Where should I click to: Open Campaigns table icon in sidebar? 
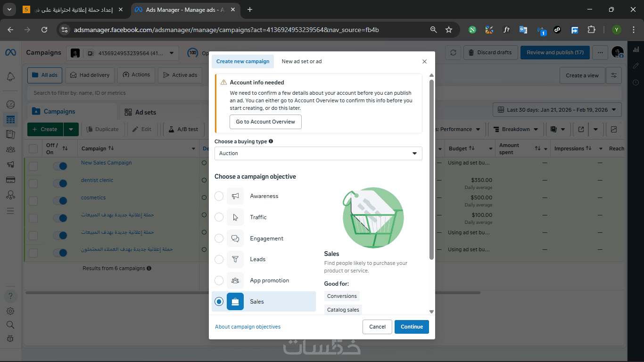pos(10,119)
